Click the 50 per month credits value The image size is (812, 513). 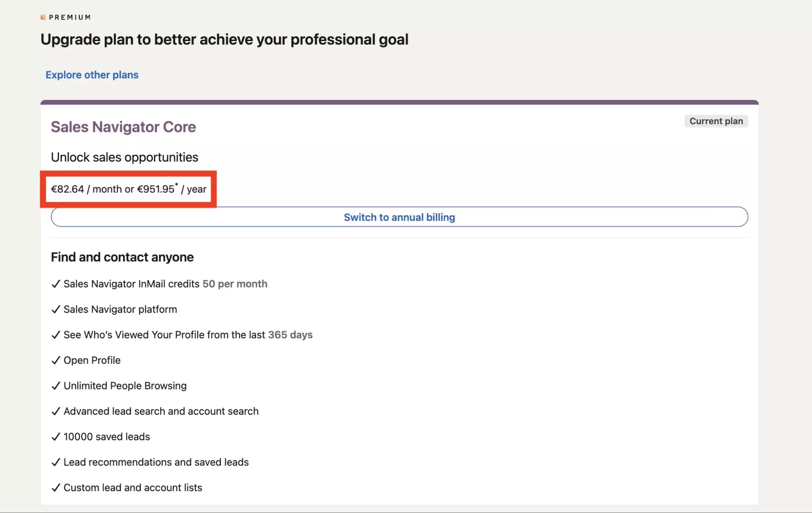point(235,284)
